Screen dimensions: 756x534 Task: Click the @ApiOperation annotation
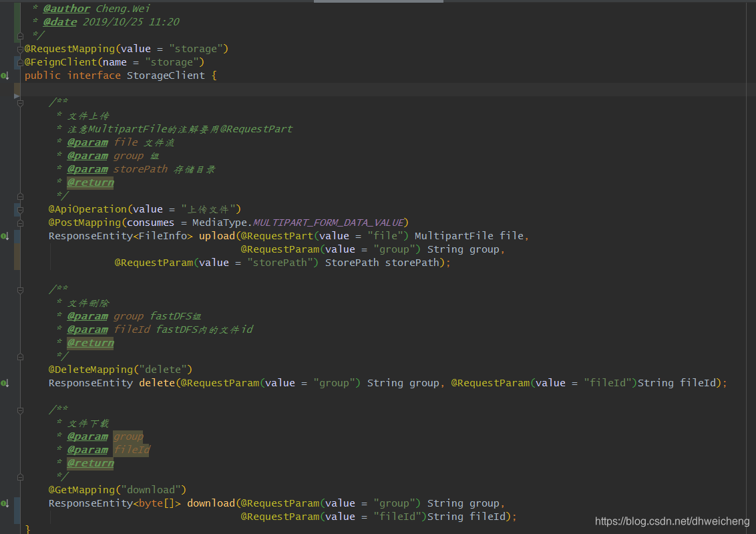click(87, 209)
